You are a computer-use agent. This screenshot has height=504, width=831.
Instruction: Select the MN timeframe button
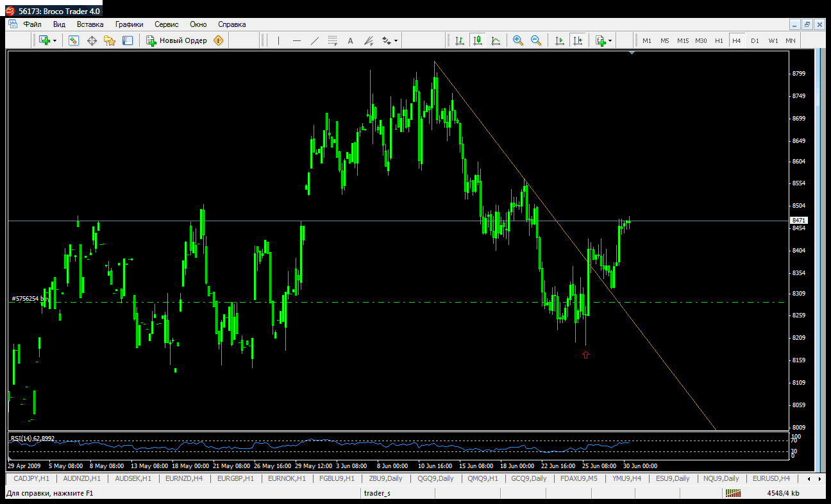[791, 40]
